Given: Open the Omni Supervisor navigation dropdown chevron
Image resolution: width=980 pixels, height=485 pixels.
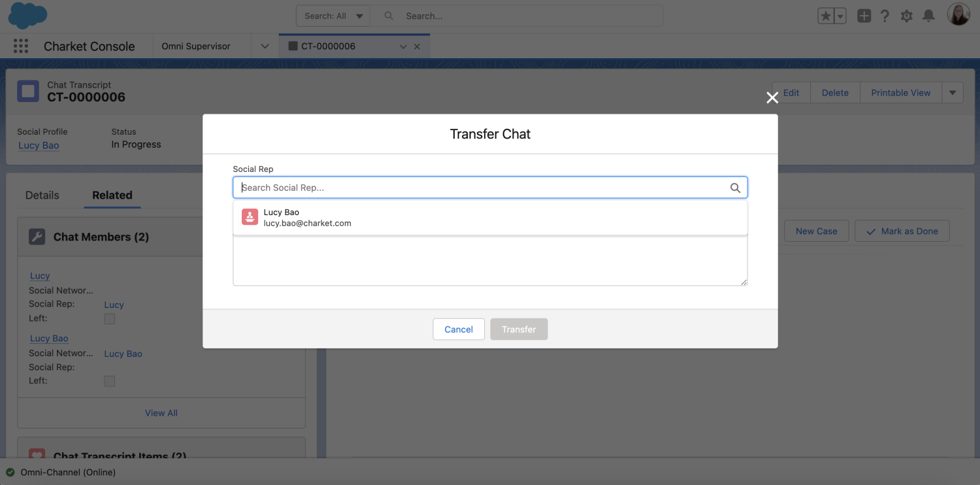Looking at the screenshot, I should (x=265, y=46).
